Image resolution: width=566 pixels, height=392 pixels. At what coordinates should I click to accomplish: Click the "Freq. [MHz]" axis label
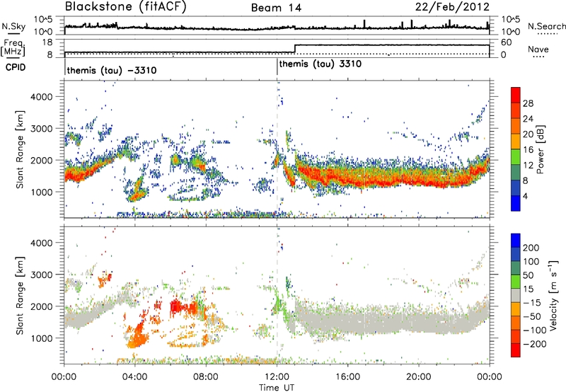tap(13, 48)
